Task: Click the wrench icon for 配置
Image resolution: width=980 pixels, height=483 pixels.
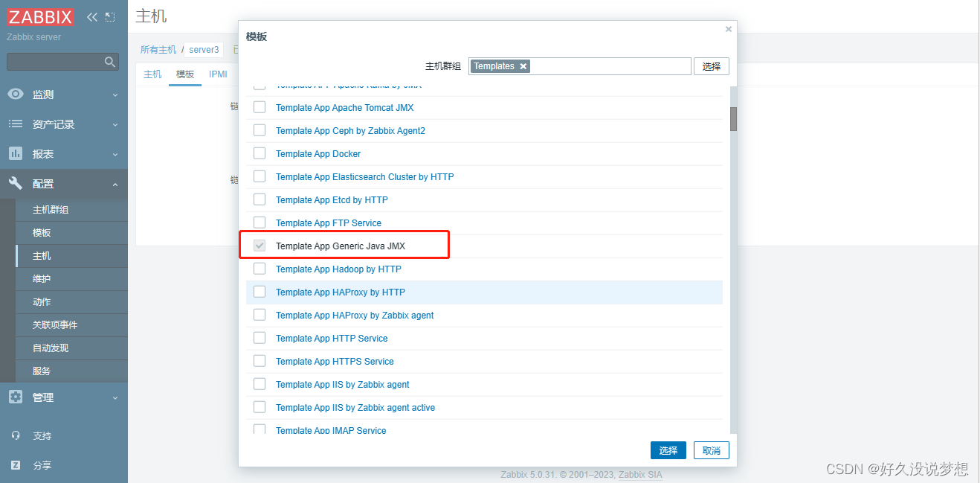Action: [x=16, y=183]
